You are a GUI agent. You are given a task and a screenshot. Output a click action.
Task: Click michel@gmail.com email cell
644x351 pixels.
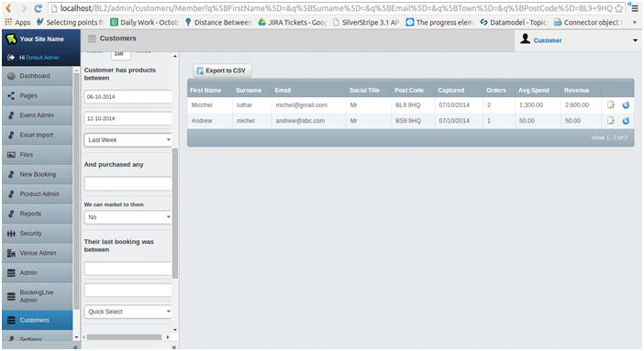coord(302,105)
